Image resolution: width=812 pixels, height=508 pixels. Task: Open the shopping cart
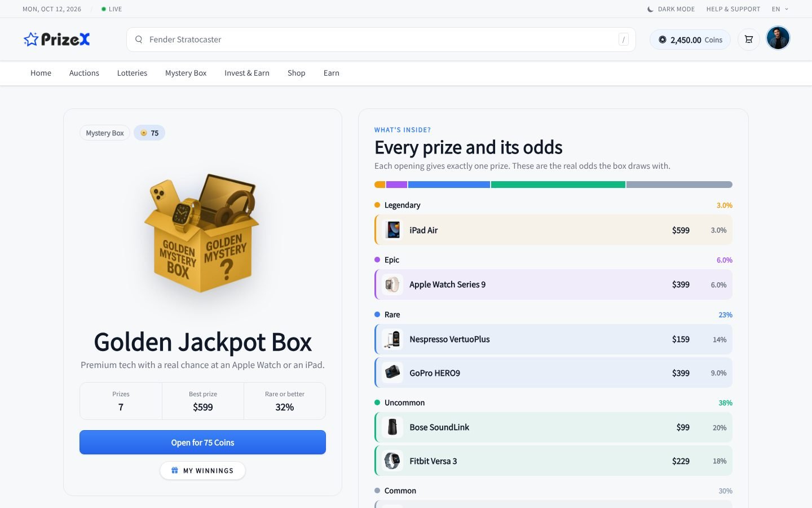click(749, 40)
